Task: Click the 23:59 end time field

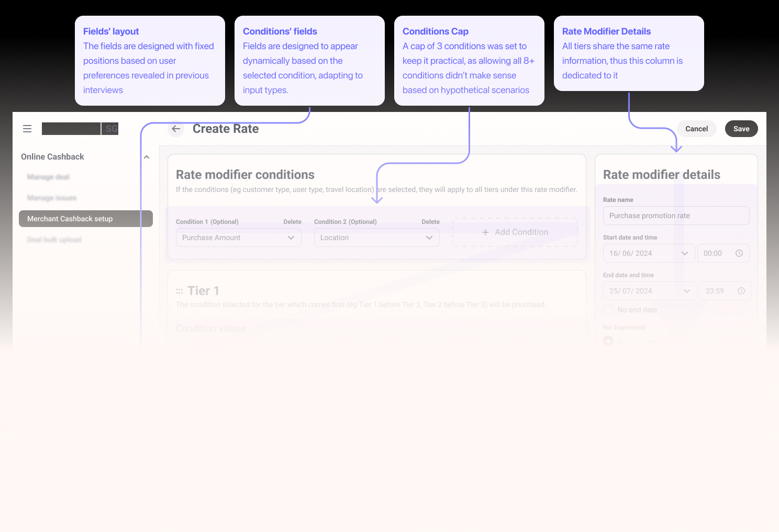Action: 726,291
